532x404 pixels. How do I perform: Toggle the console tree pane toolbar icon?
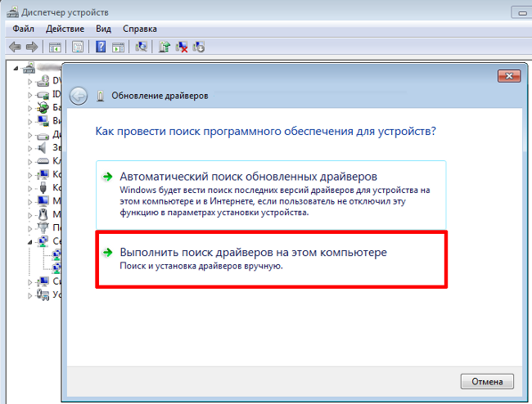56,47
